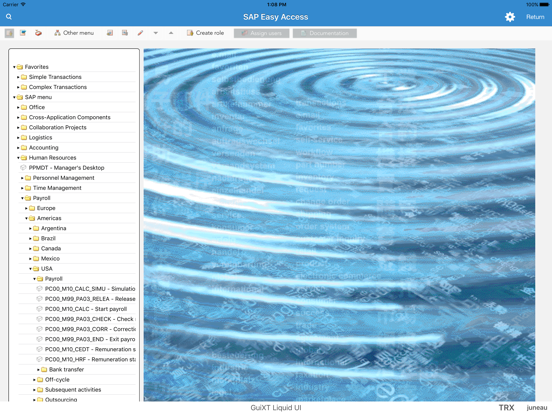552x414 pixels.
Task: Open the settings gear icon
Action: pyautogui.click(x=510, y=17)
